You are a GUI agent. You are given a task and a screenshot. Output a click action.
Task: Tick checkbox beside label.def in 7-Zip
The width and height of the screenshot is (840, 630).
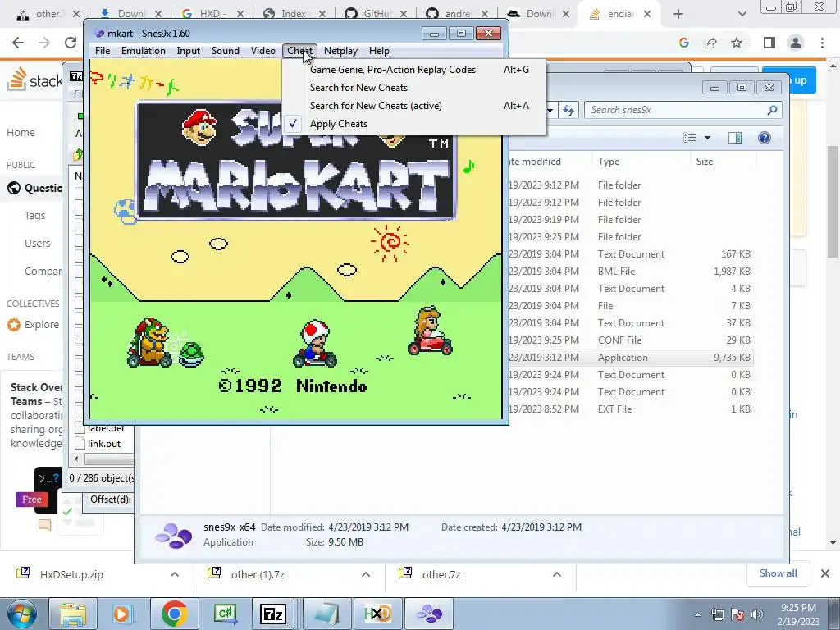80,428
